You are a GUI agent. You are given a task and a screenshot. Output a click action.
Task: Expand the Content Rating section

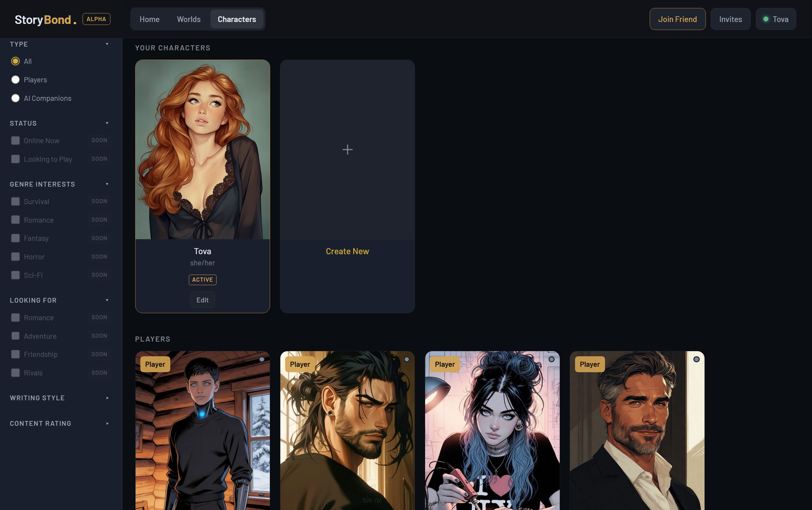(107, 423)
